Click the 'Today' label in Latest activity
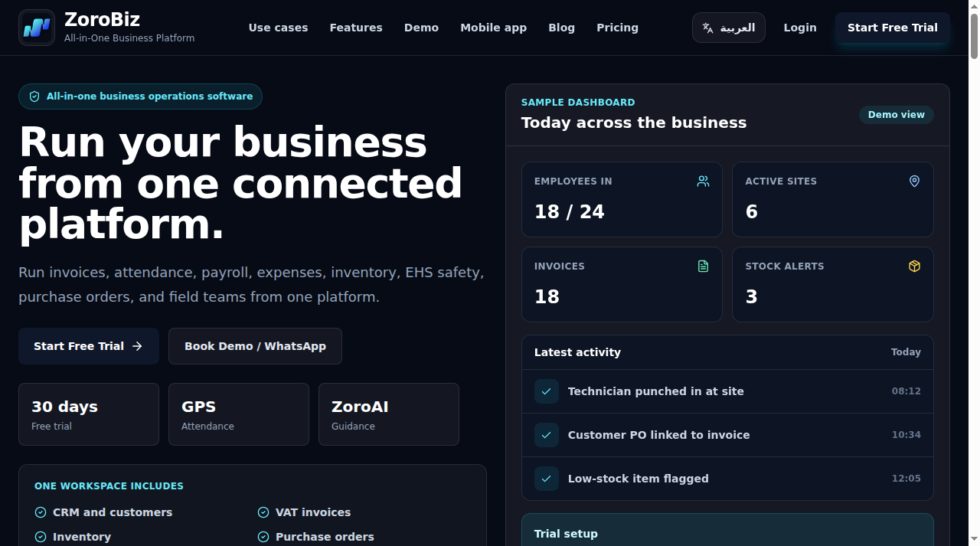The image size is (980, 546). (x=906, y=352)
